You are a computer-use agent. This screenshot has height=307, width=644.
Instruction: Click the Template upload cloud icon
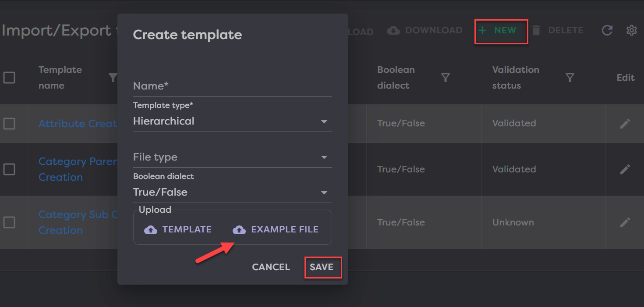coord(151,229)
